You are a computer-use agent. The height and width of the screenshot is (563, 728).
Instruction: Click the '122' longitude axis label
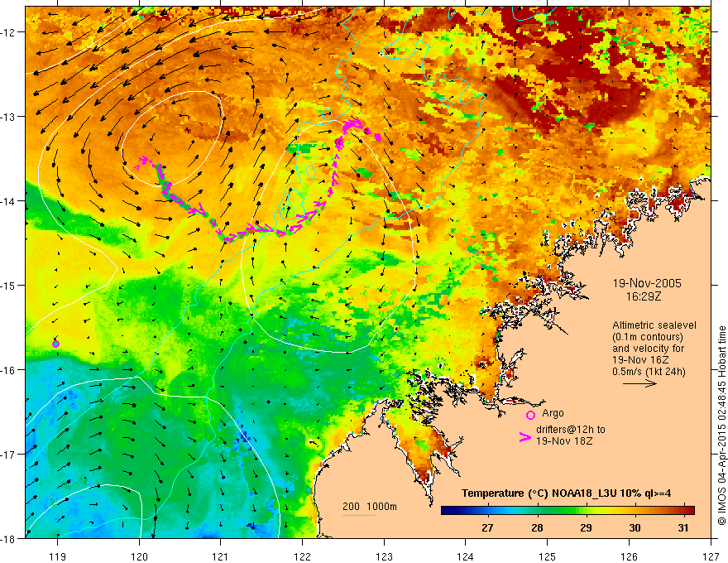coord(302,556)
